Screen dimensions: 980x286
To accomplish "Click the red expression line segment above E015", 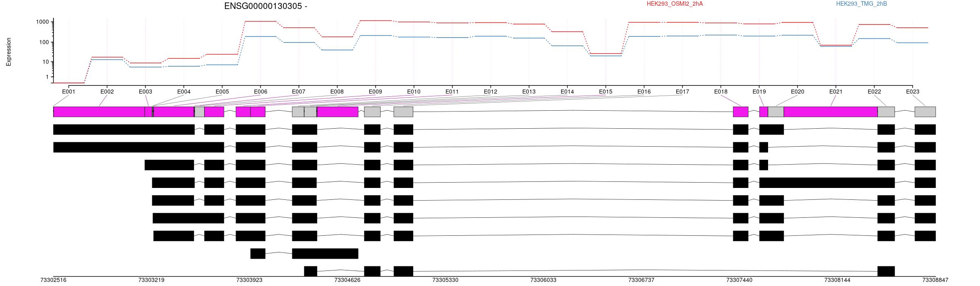I will 606,54.
